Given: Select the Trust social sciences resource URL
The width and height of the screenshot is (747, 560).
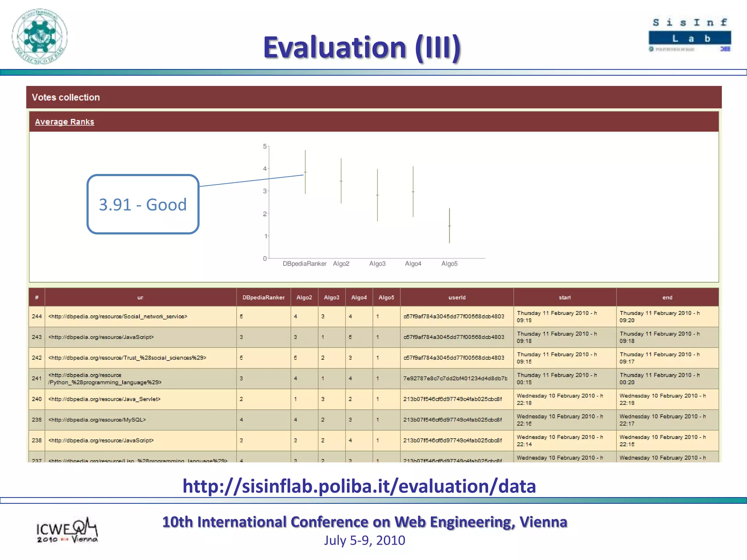Looking at the screenshot, I should click(x=127, y=358).
